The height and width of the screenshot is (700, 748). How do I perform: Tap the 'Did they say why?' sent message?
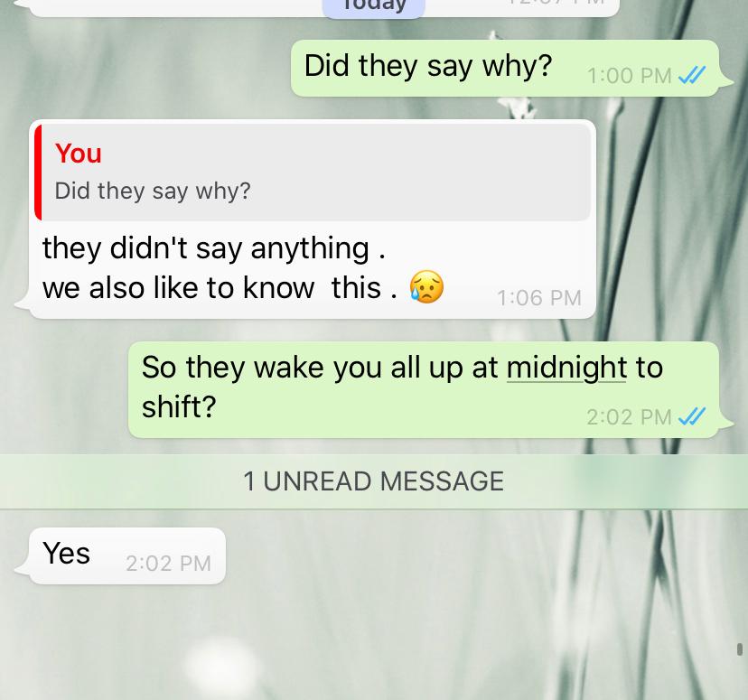coord(505,68)
